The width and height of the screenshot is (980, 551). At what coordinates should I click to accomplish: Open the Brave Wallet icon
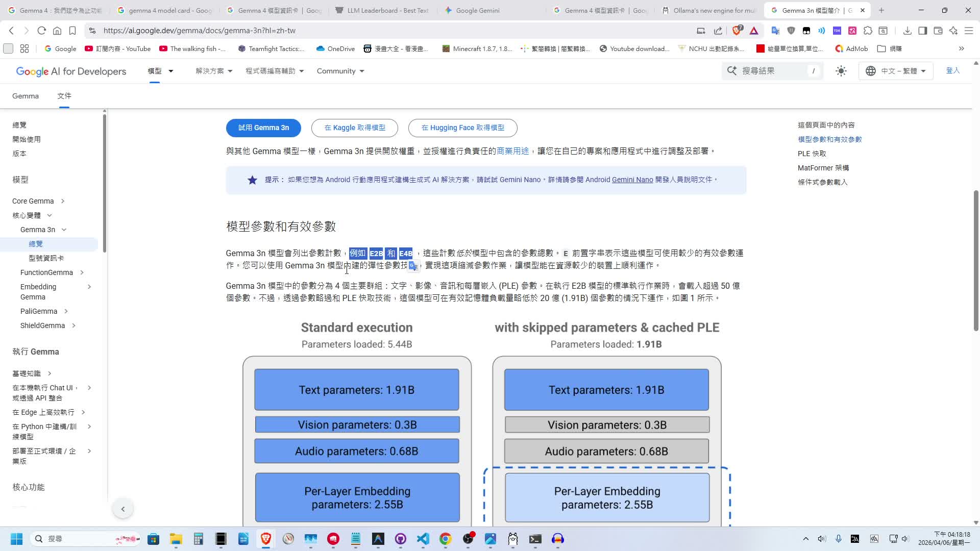point(938,31)
